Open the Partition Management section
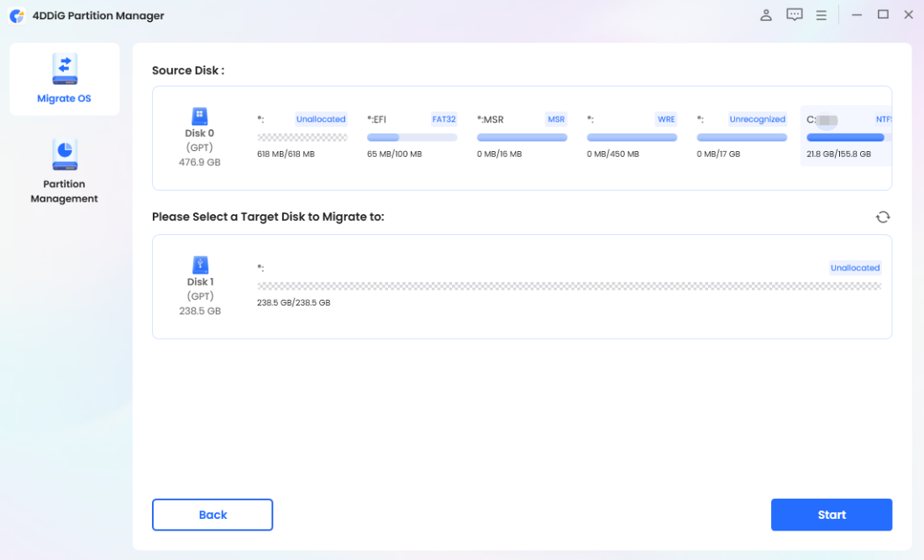924x560 pixels. [x=64, y=170]
